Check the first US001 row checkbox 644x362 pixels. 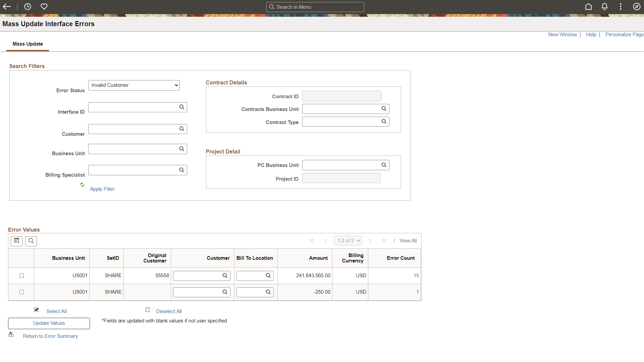point(21,276)
